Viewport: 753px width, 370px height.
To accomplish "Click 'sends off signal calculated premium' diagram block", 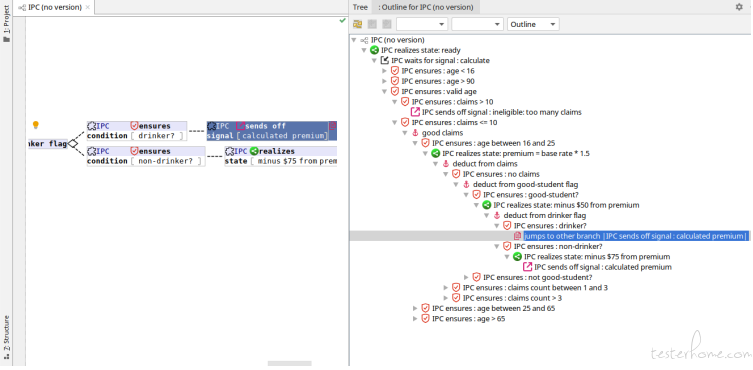I will click(x=272, y=131).
